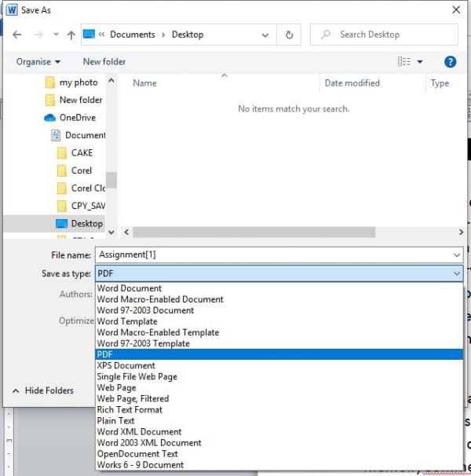Choose Word Macro-Enabled Template type
This screenshot has width=471, height=476.
pos(279,332)
